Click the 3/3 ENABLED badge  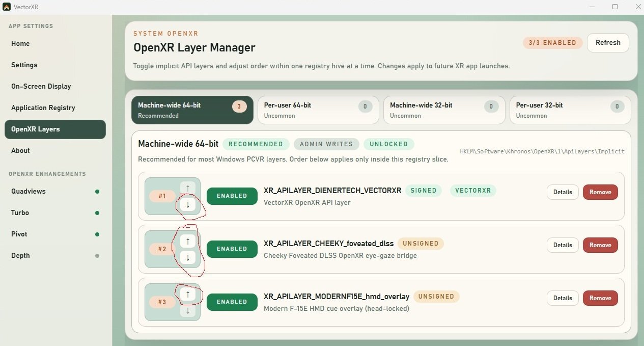pos(552,43)
